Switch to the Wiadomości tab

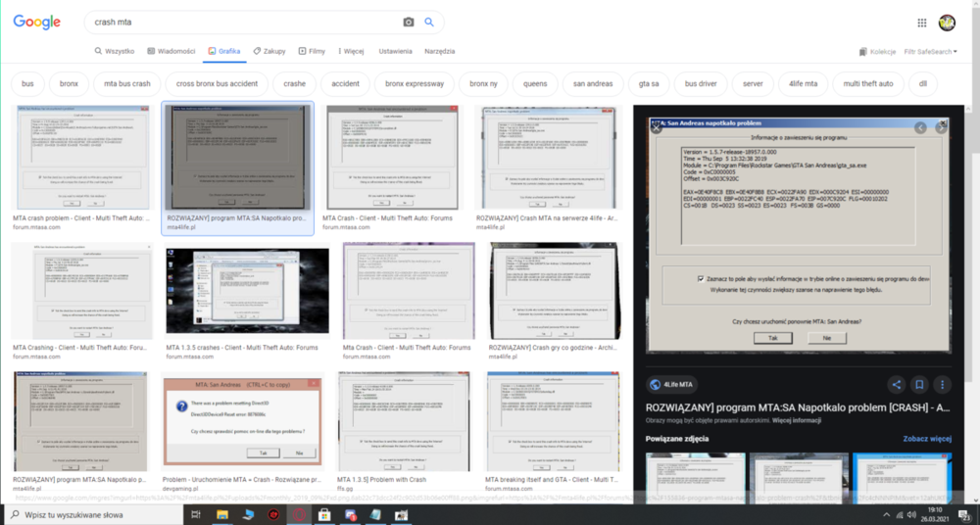tap(171, 51)
